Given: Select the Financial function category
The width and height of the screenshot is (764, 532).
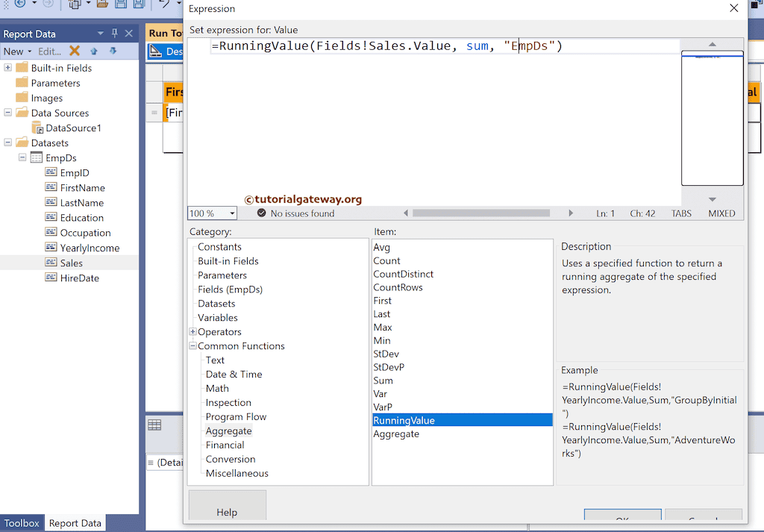Looking at the screenshot, I should 225,445.
